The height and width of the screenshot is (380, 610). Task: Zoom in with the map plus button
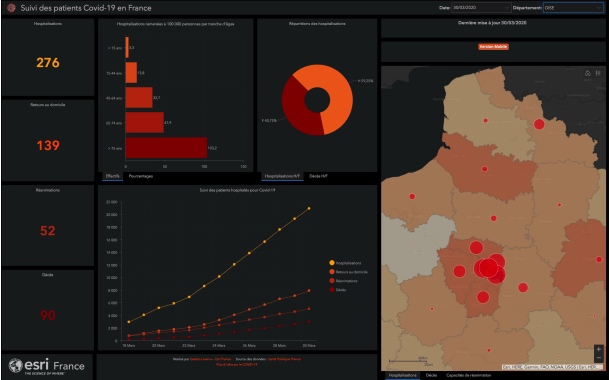click(598, 349)
